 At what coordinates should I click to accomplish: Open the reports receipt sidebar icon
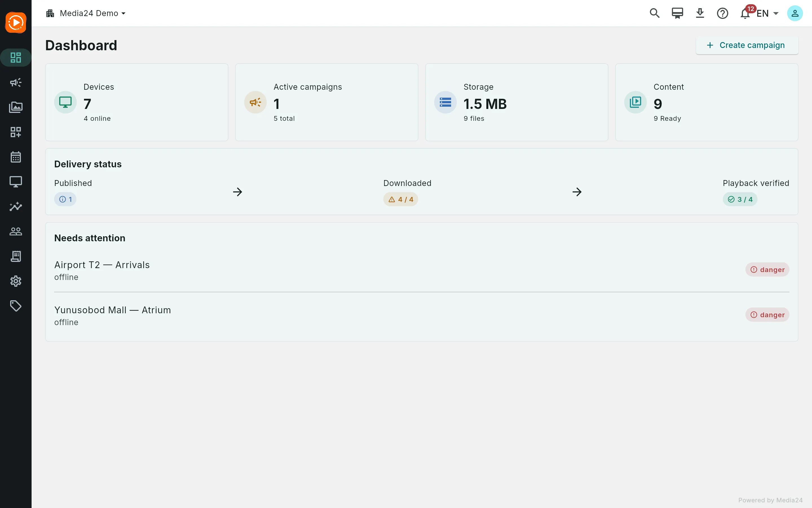16,256
